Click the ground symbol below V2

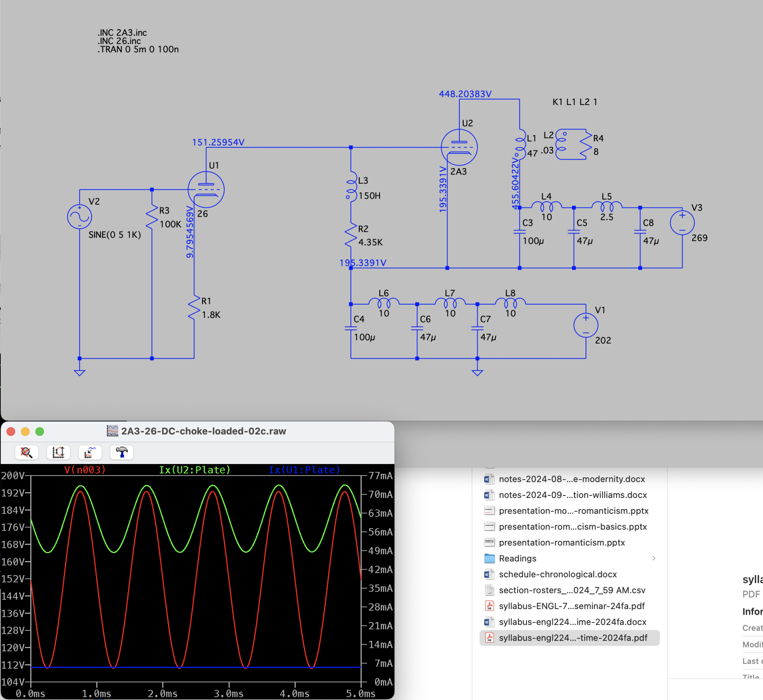[79, 372]
